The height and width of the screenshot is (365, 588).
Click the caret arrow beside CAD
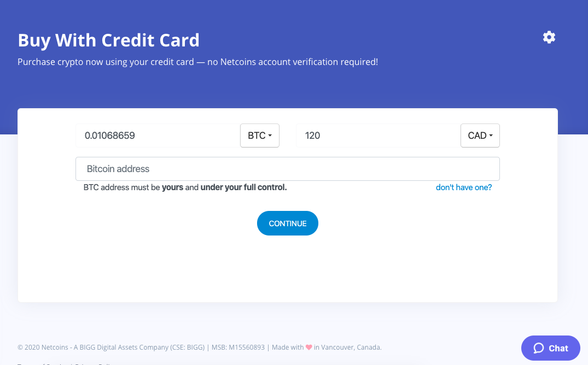pyautogui.click(x=491, y=136)
